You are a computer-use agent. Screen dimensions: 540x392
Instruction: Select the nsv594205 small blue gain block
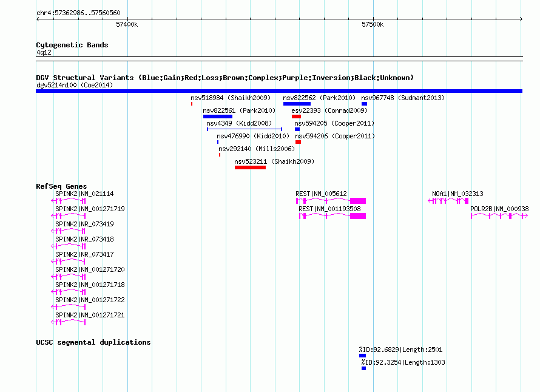point(297,129)
